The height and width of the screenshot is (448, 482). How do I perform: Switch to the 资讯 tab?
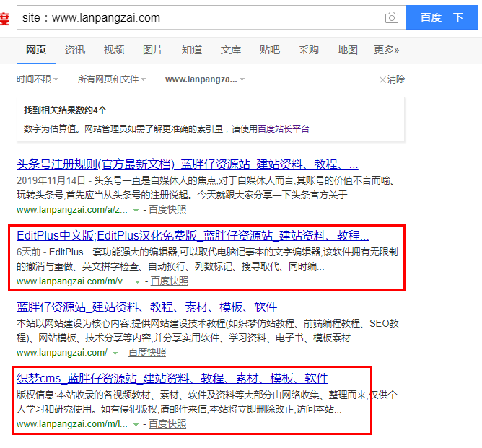75,50
